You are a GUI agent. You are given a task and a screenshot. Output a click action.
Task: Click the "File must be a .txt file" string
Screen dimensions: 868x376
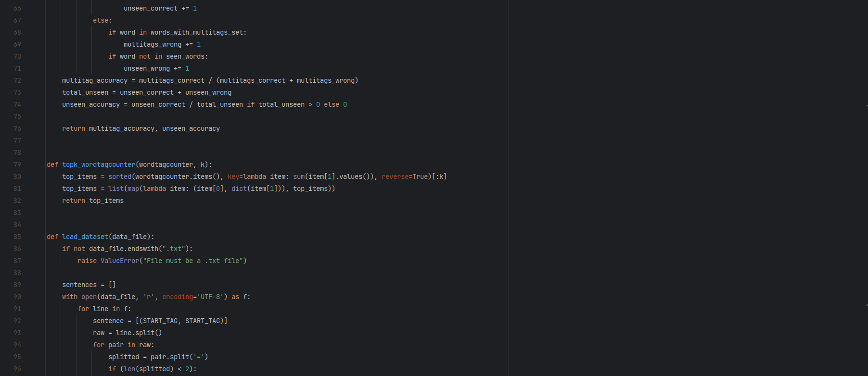193,261
